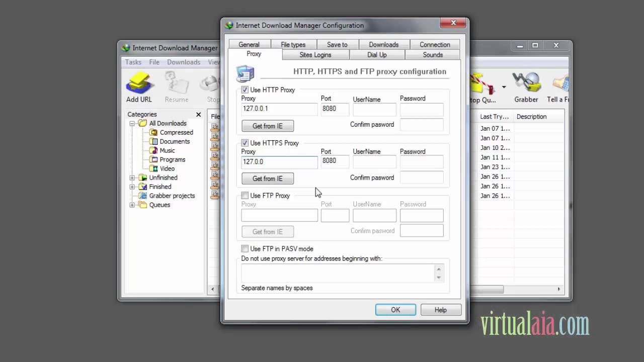Select the Documents category
Viewport: 644px width, 362px height.
coord(175,141)
